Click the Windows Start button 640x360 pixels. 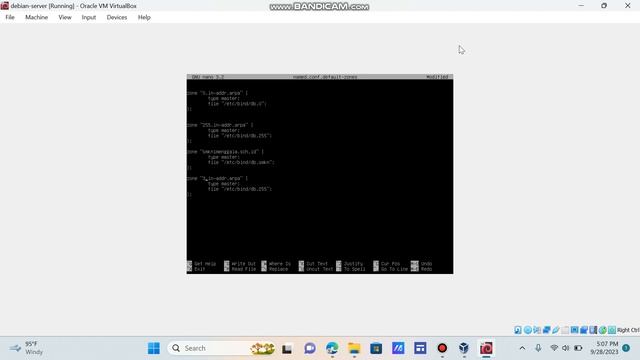click(154, 348)
